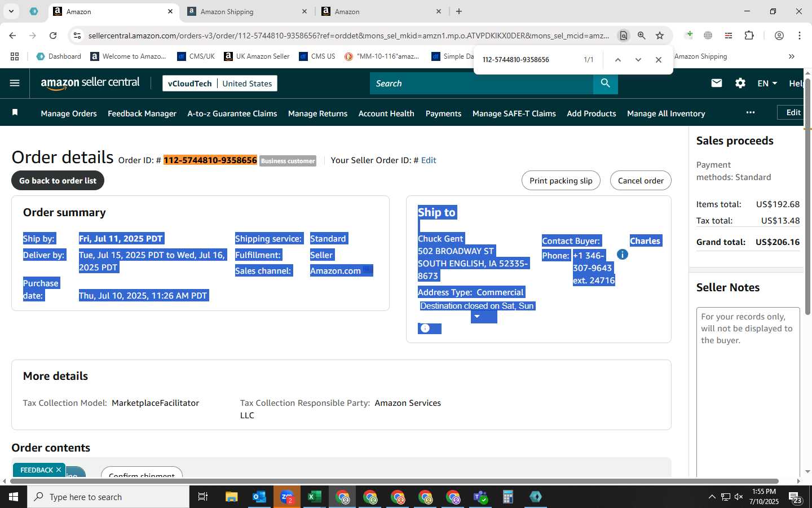Click the info icon below destination closed

click(425, 329)
